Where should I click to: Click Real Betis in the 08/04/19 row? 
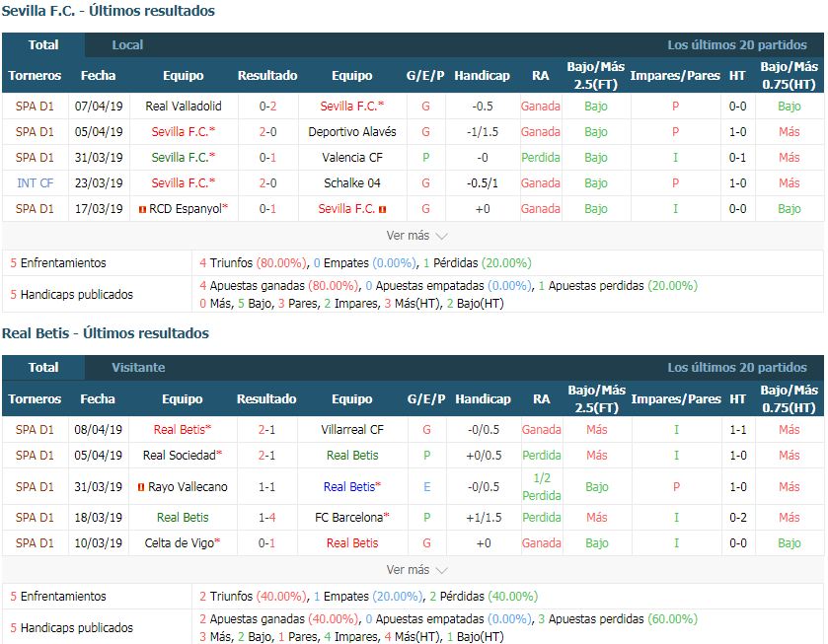179,430
